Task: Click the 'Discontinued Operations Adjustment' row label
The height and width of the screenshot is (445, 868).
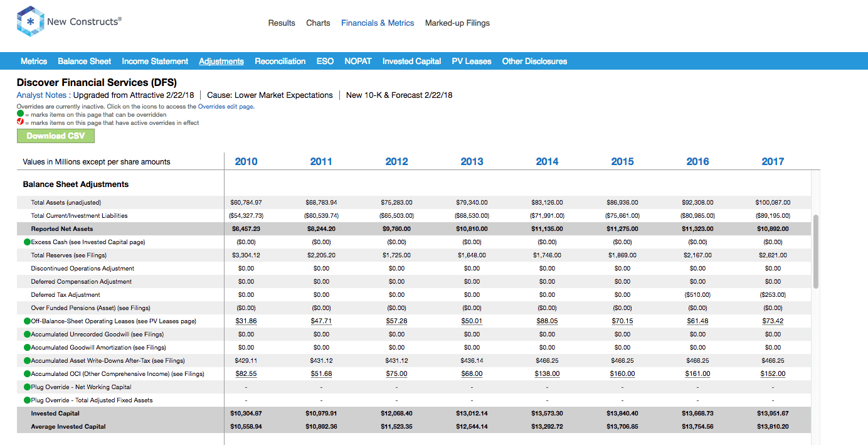Action: point(82,268)
